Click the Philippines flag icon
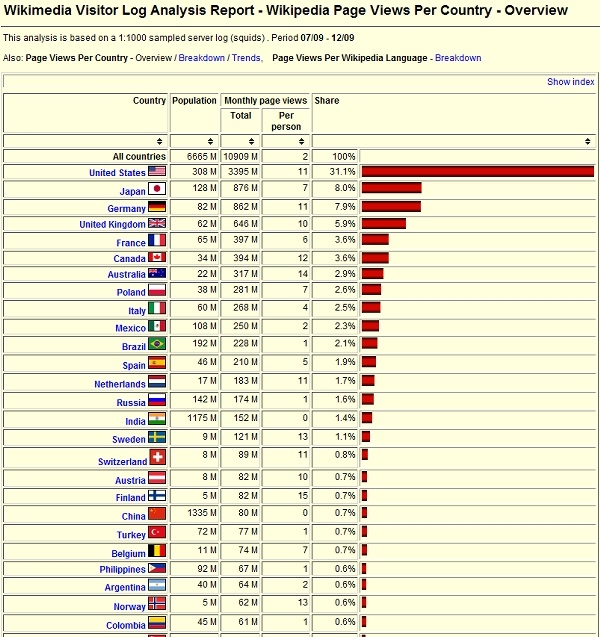The width and height of the screenshot is (600, 637). [x=157, y=568]
